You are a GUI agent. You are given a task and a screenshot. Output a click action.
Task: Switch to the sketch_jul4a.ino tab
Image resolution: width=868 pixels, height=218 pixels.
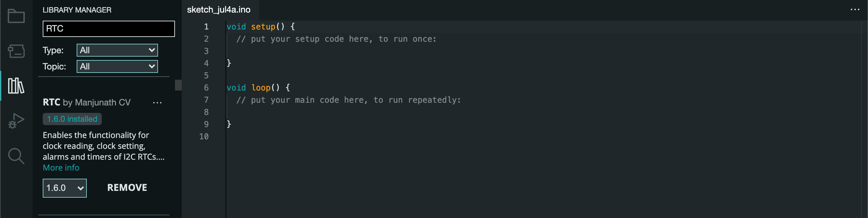pos(218,10)
